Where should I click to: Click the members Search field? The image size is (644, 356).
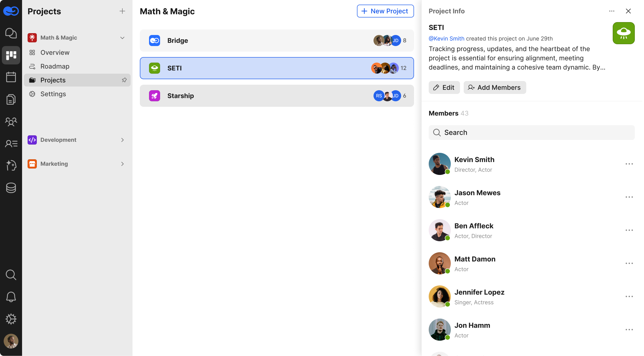tap(531, 133)
